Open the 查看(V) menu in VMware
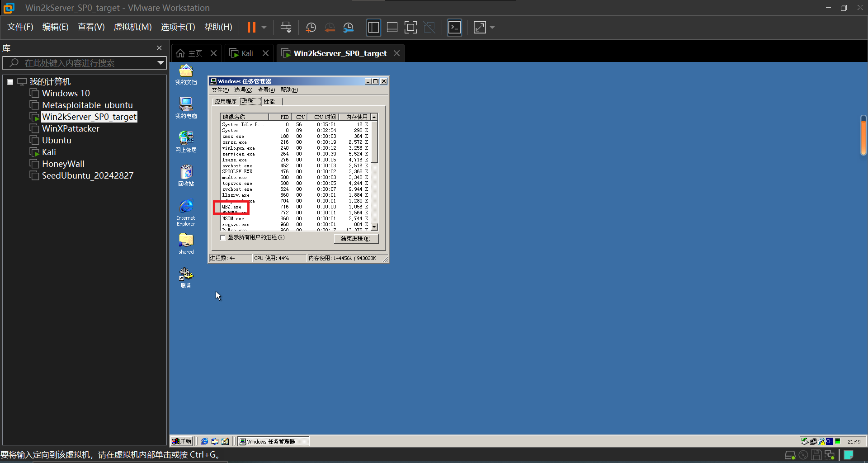This screenshot has width=868, height=463. pyautogui.click(x=91, y=27)
